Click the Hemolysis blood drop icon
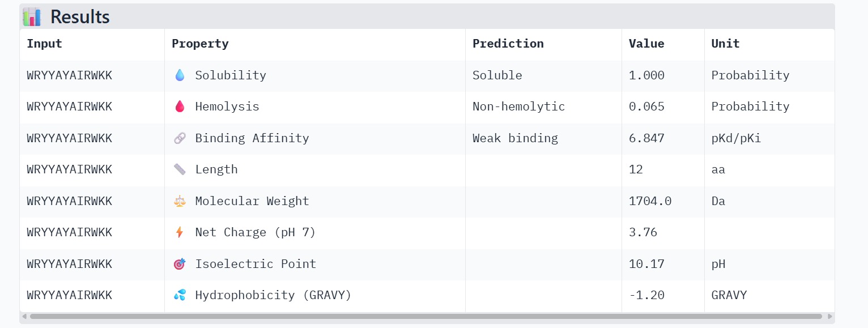This screenshot has height=328, width=868. coord(180,107)
